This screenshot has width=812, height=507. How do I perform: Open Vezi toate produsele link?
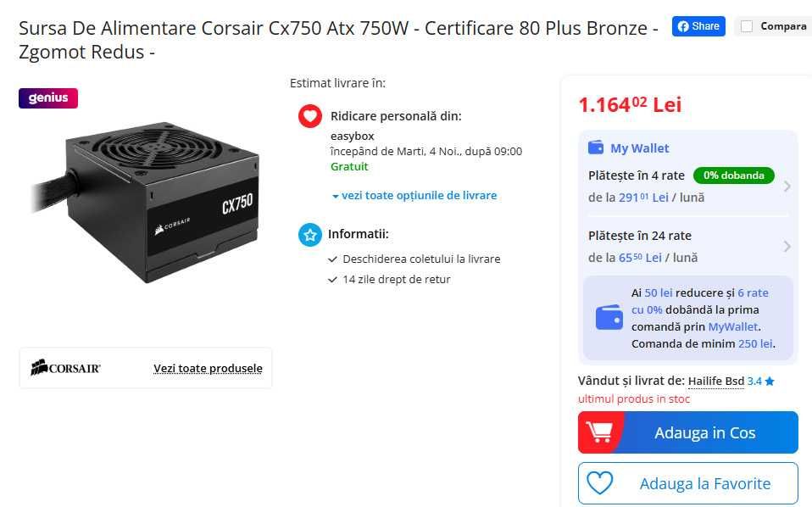coord(208,369)
